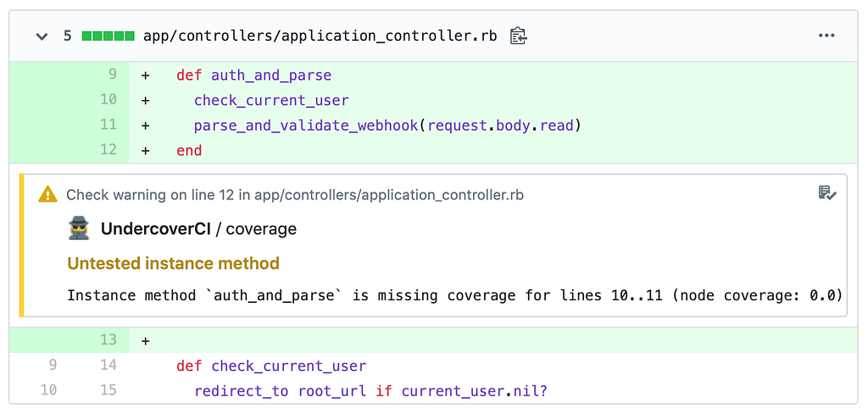Click the yellow warning triangle icon
Image resolution: width=868 pixels, height=414 pixels.
(48, 194)
